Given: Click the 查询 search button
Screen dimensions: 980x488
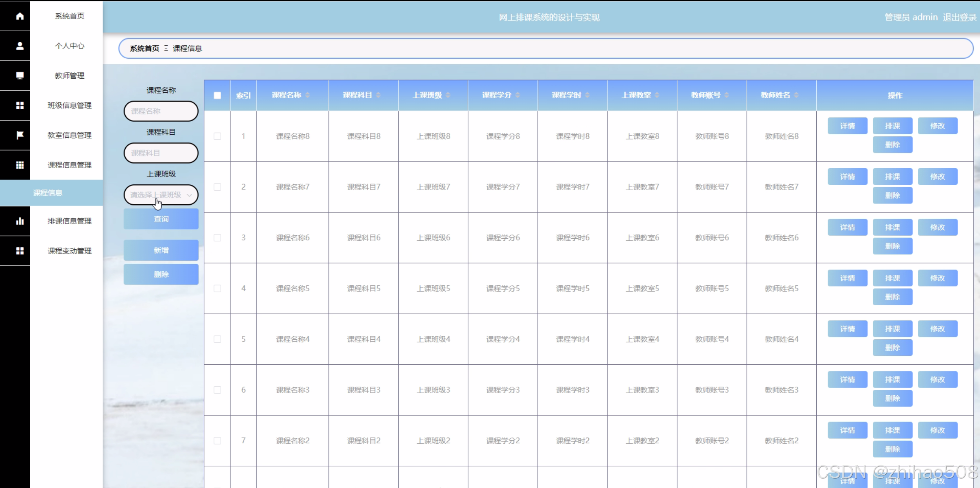Looking at the screenshot, I should pos(161,219).
